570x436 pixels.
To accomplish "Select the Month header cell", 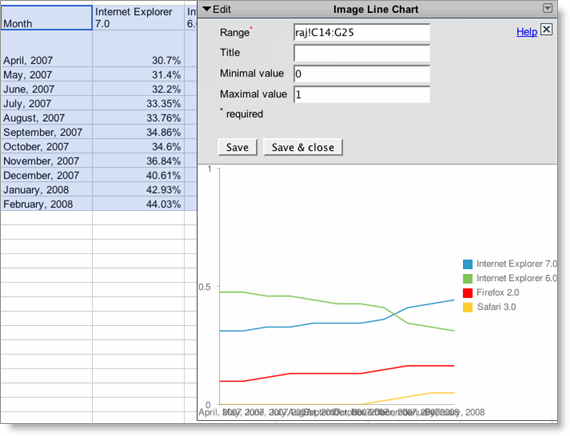I will pos(47,18).
